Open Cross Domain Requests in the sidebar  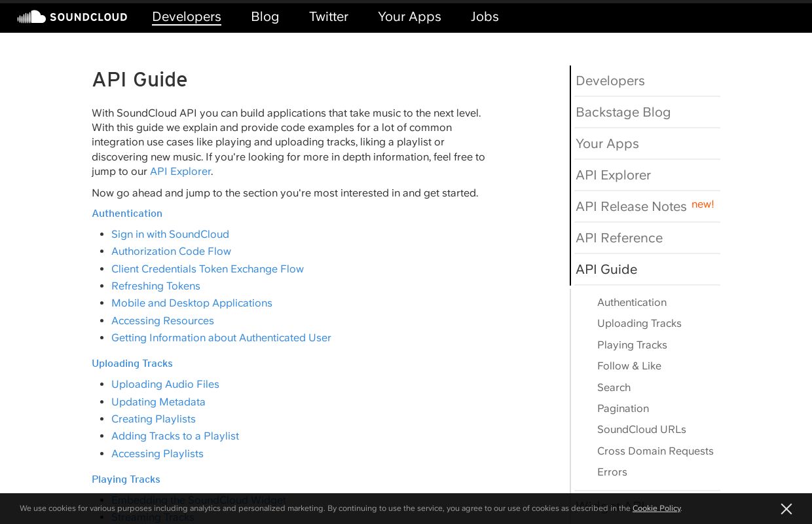click(655, 451)
